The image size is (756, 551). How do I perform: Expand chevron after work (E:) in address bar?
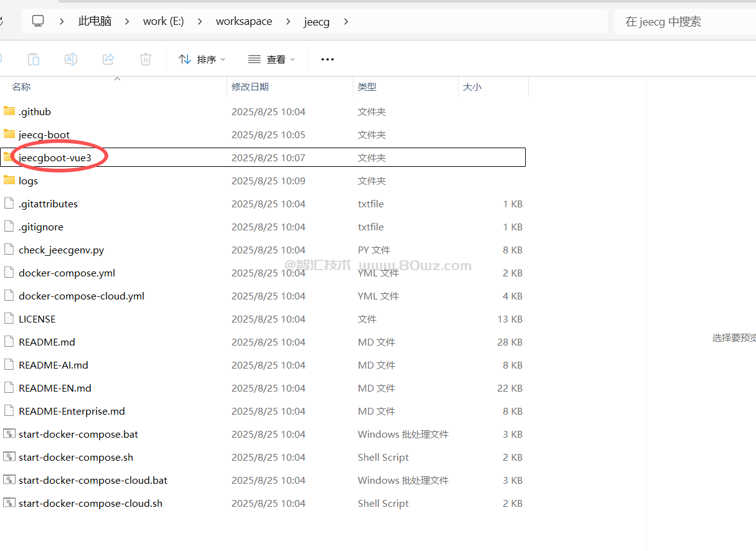pyautogui.click(x=200, y=21)
